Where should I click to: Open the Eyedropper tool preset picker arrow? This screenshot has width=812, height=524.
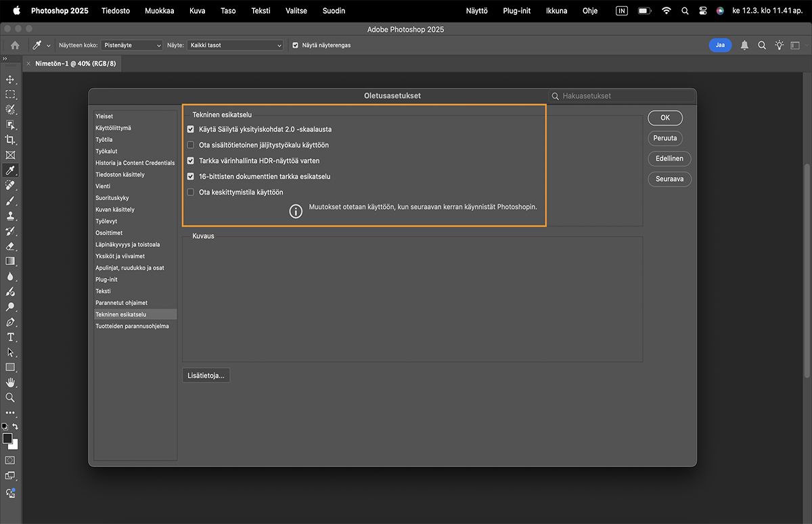(x=48, y=45)
